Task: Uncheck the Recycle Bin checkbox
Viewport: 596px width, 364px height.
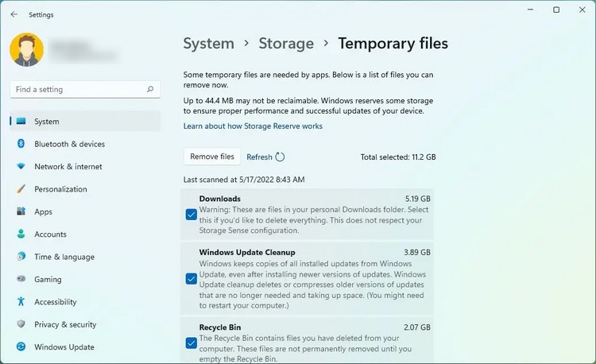Action: tap(192, 343)
